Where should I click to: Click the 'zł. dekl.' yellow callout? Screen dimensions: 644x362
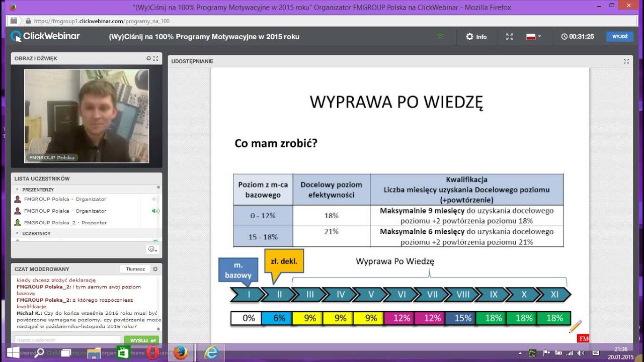pyautogui.click(x=284, y=264)
